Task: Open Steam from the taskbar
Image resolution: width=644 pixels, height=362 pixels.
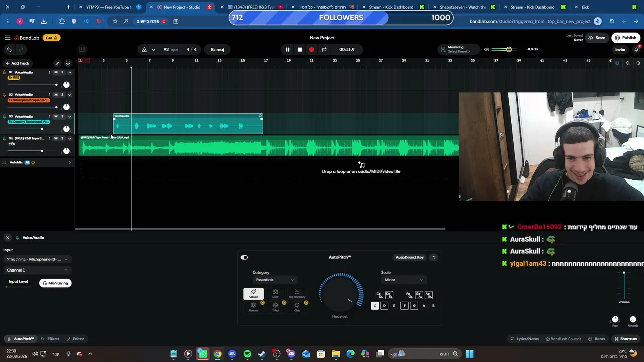Action: click(262, 354)
